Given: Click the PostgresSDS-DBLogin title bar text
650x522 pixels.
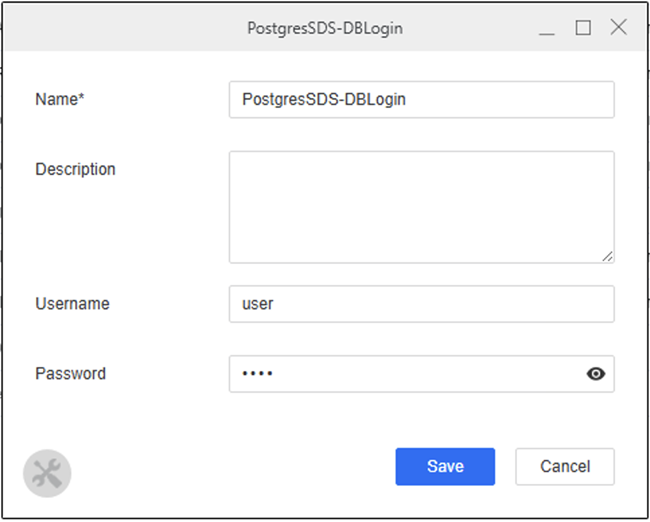Looking at the screenshot, I should (x=325, y=29).
